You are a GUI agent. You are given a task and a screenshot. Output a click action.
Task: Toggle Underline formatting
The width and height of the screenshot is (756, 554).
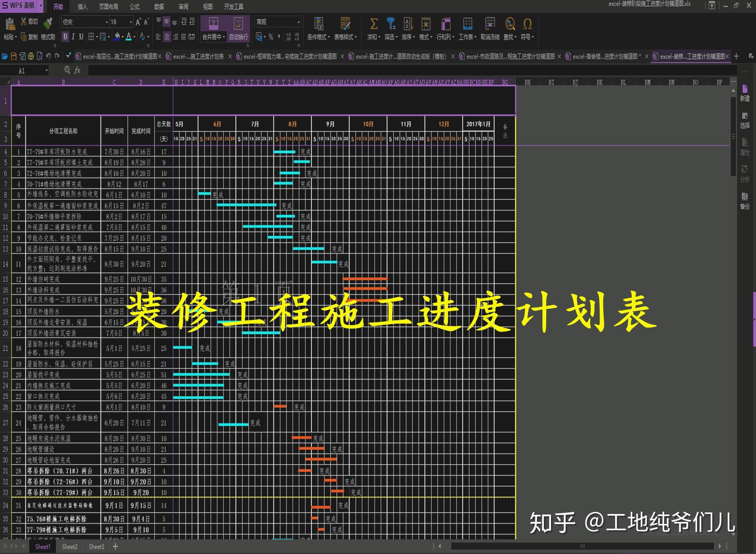[x=81, y=37]
